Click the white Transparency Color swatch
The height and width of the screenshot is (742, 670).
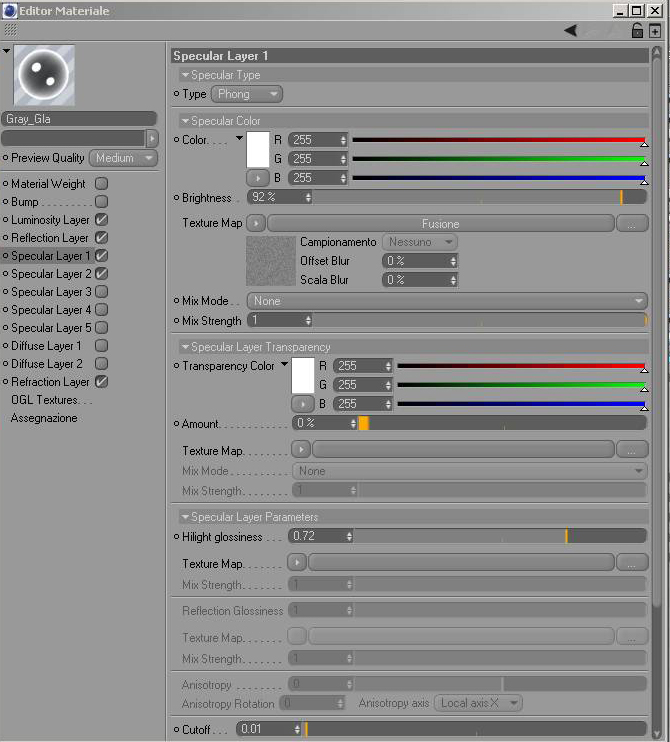303,375
